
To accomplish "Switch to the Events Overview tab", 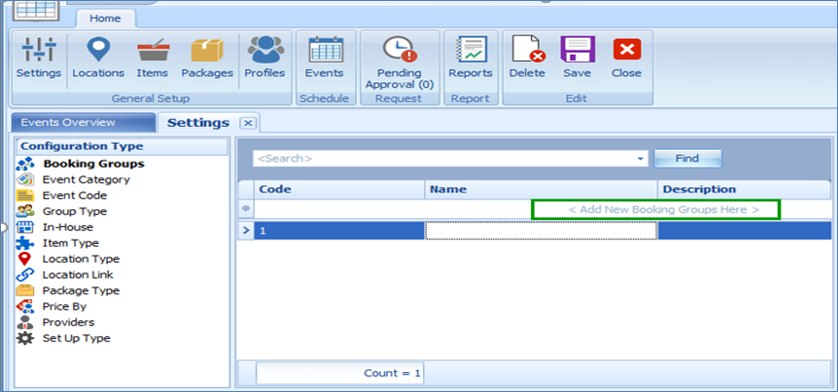I will click(83, 122).
